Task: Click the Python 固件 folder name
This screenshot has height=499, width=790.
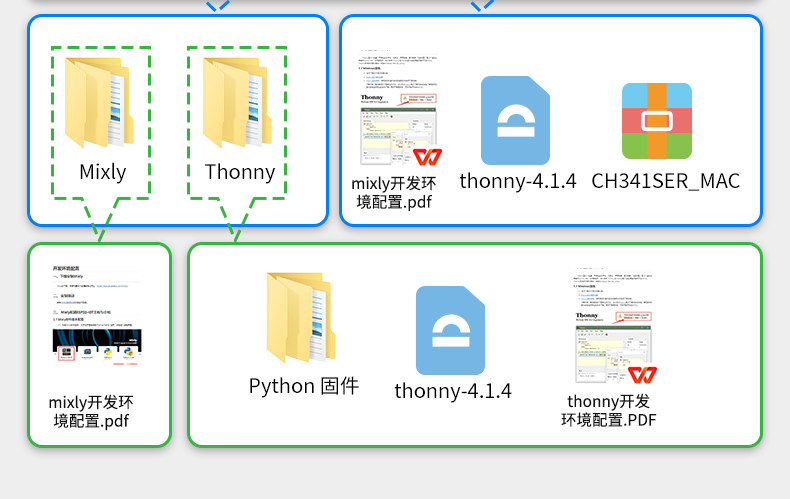Action: [x=304, y=386]
